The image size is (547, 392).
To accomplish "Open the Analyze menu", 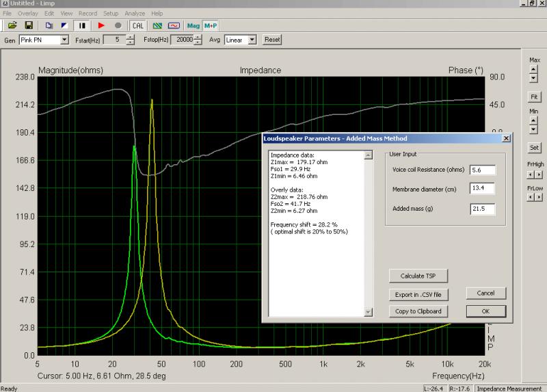I will (133, 13).
